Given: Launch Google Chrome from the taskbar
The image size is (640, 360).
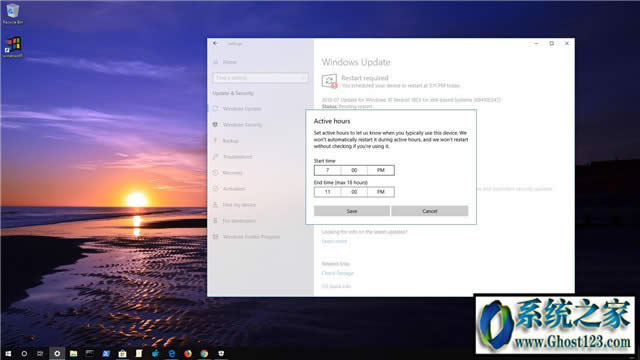Looking at the screenshot, I should coord(204,353).
